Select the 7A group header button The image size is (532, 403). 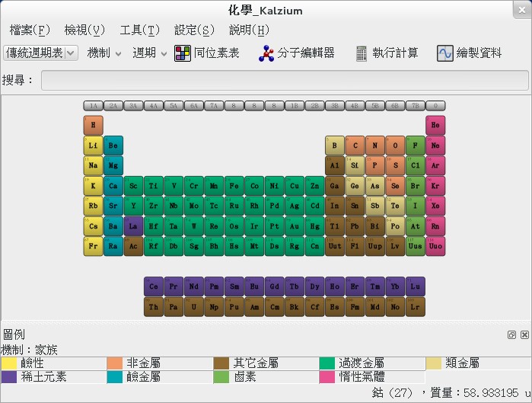pyautogui.click(x=214, y=106)
